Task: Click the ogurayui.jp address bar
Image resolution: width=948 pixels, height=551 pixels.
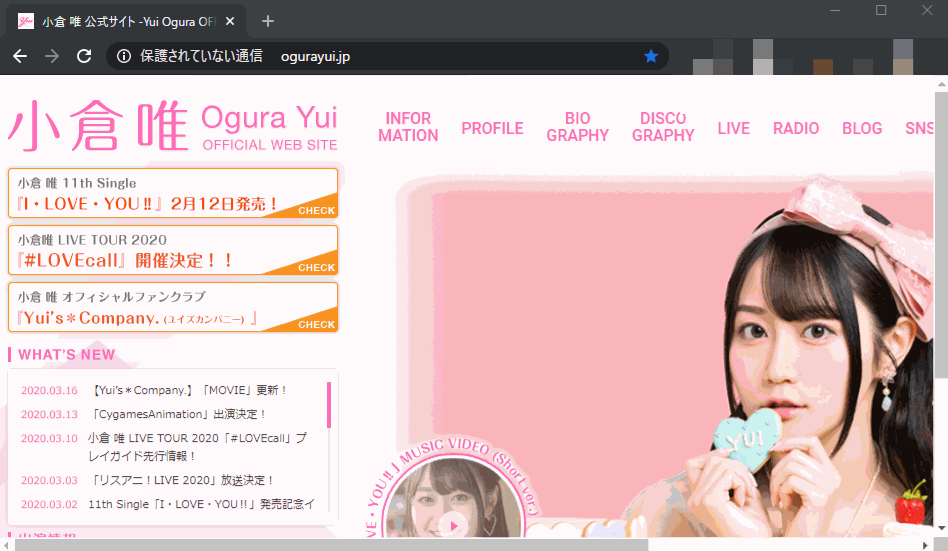Action: pyautogui.click(x=387, y=56)
